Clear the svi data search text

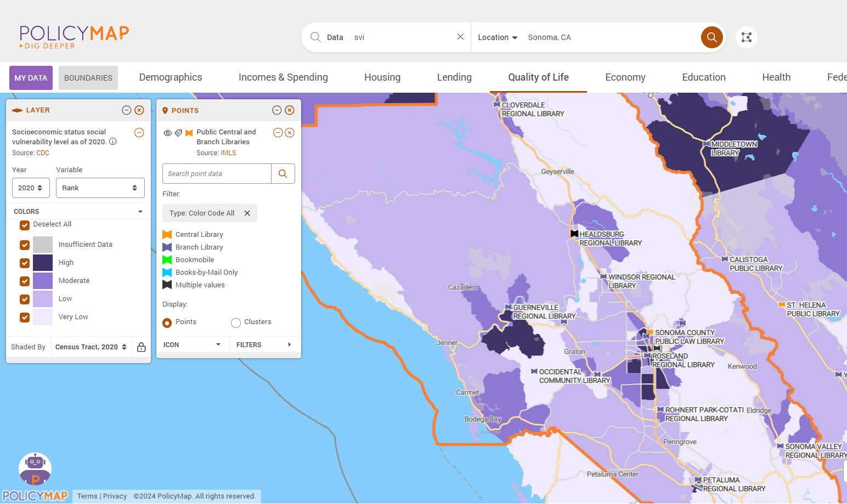click(x=460, y=37)
